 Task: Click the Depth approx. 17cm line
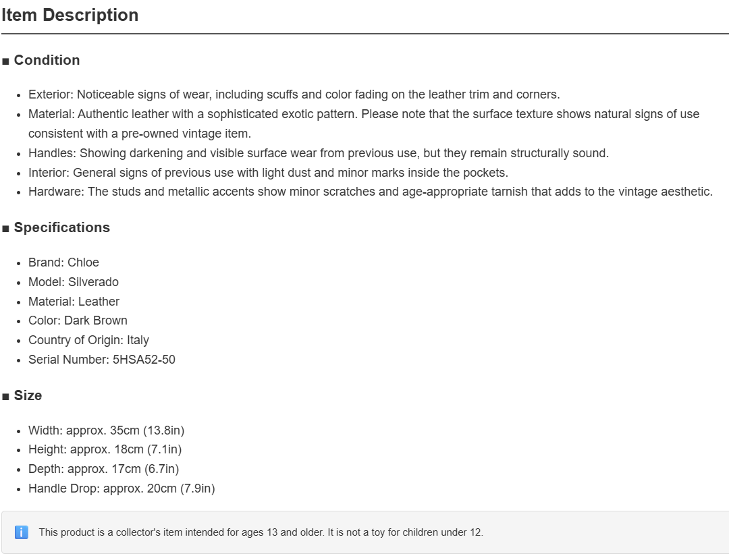click(104, 468)
